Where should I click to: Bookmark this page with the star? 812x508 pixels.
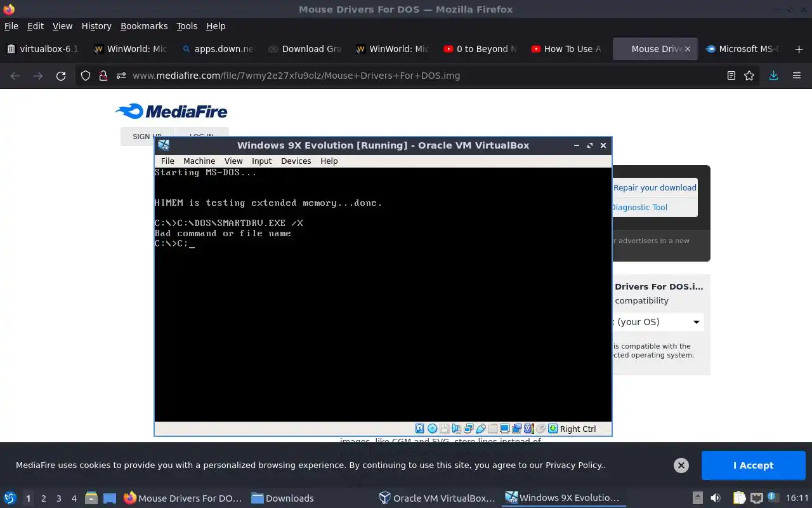pos(749,76)
